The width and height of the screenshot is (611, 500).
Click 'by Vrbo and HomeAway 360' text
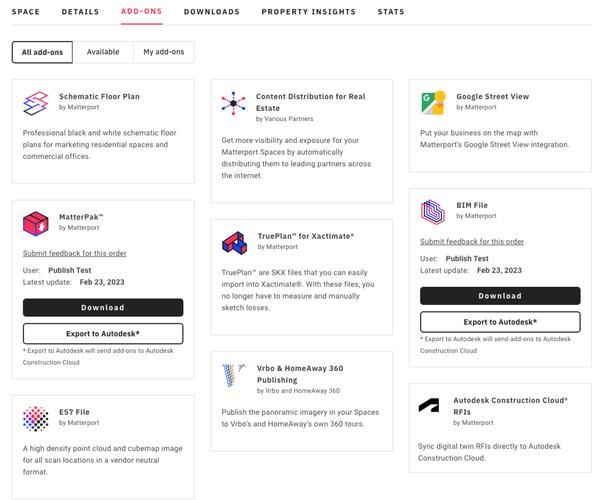click(298, 390)
